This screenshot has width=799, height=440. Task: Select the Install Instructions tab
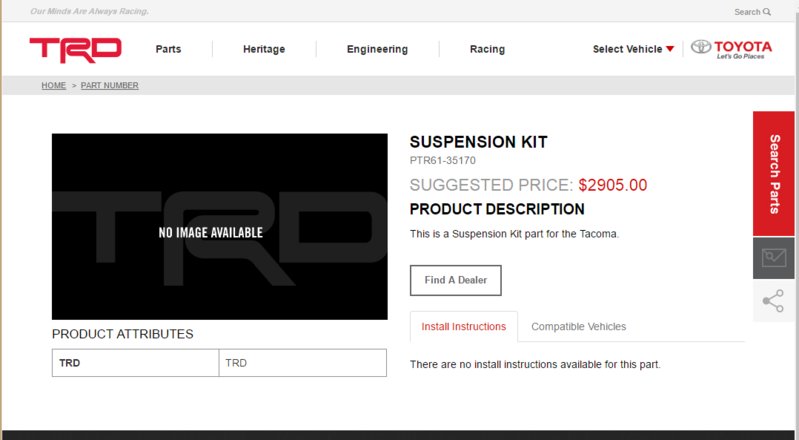[464, 326]
